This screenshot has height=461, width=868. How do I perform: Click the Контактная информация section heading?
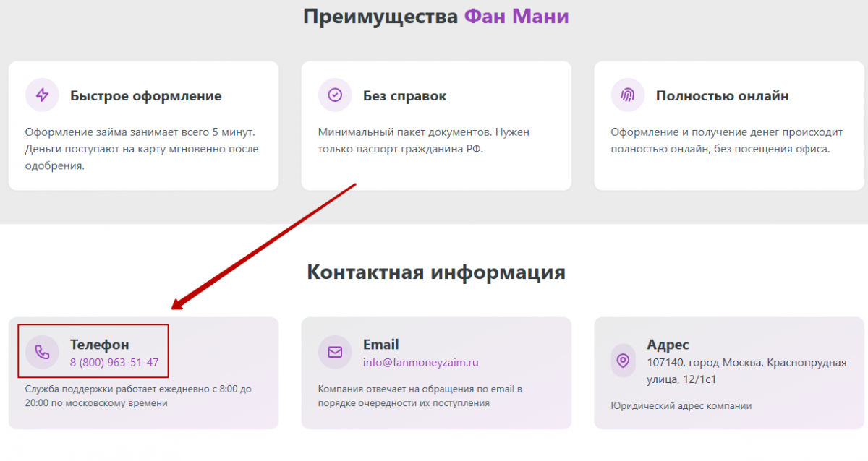pyautogui.click(x=436, y=272)
